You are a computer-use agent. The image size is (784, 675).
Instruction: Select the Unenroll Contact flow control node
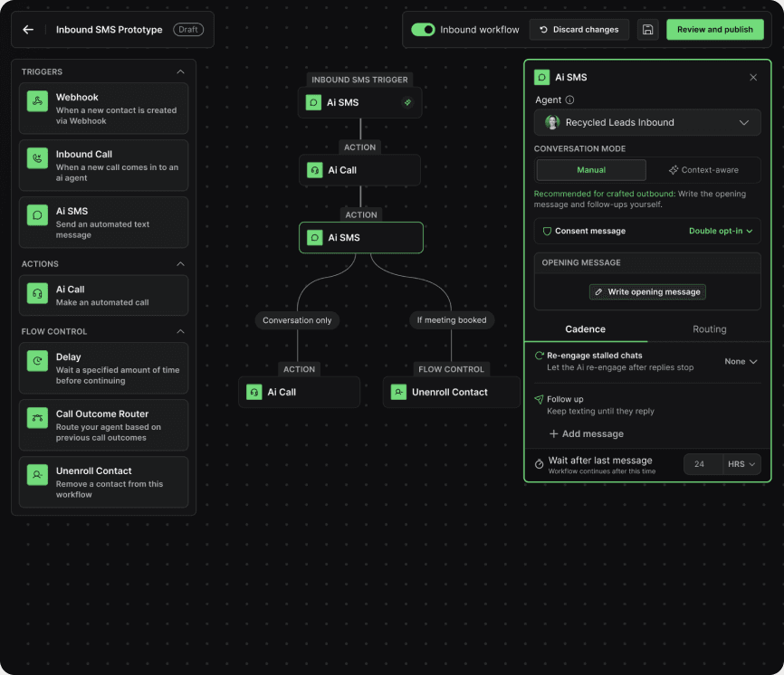click(452, 392)
